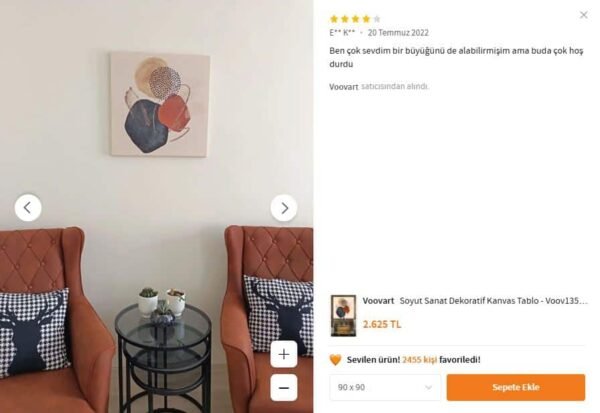Screen dimensions: 600x413
Task: Click the product thumbnail image
Action: 343,316
